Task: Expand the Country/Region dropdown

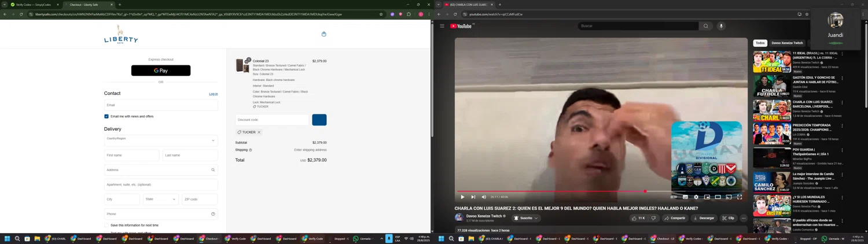Action: pos(161,141)
